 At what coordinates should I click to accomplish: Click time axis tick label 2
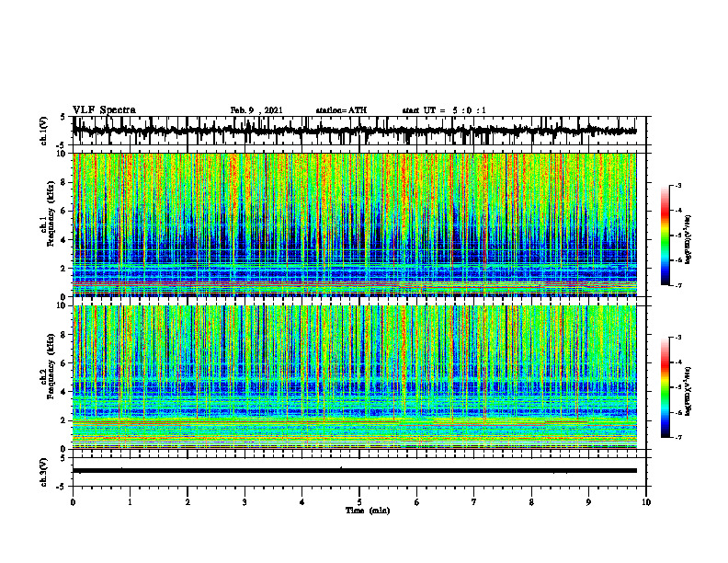coord(188,502)
